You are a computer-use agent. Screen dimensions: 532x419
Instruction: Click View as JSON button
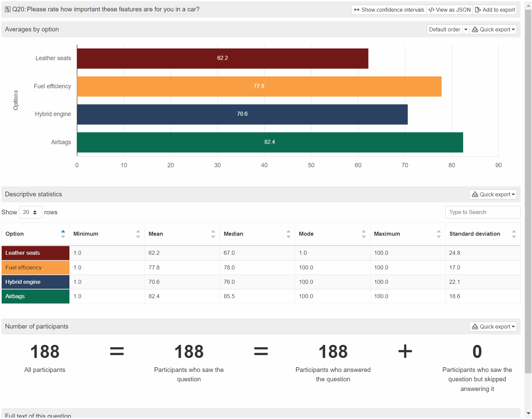click(450, 10)
